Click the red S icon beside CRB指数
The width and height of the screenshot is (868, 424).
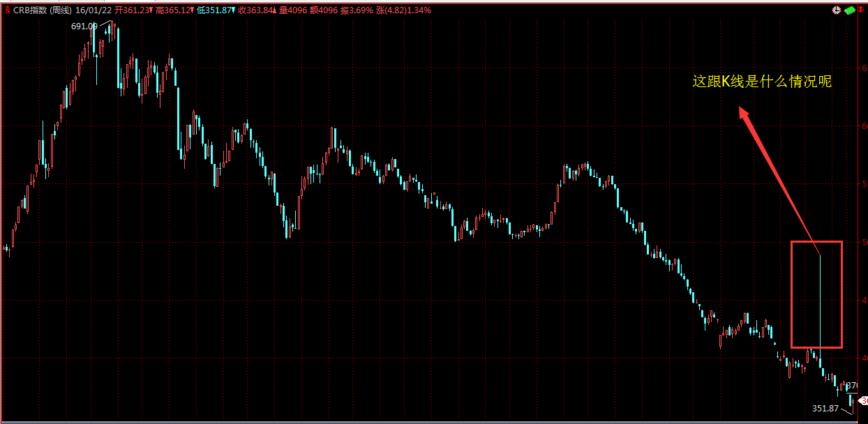pos(7,10)
